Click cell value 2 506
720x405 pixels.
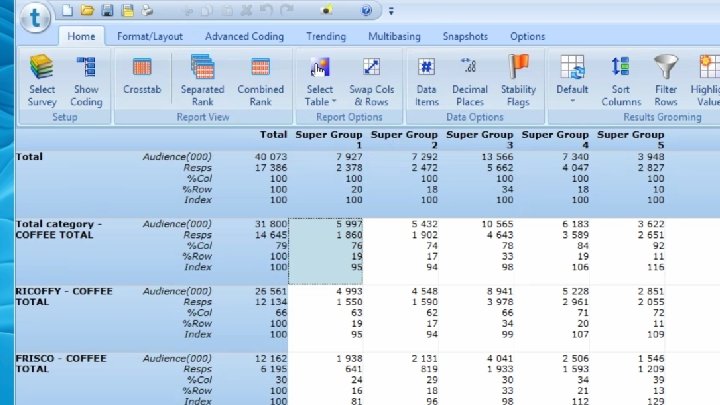pos(575,358)
